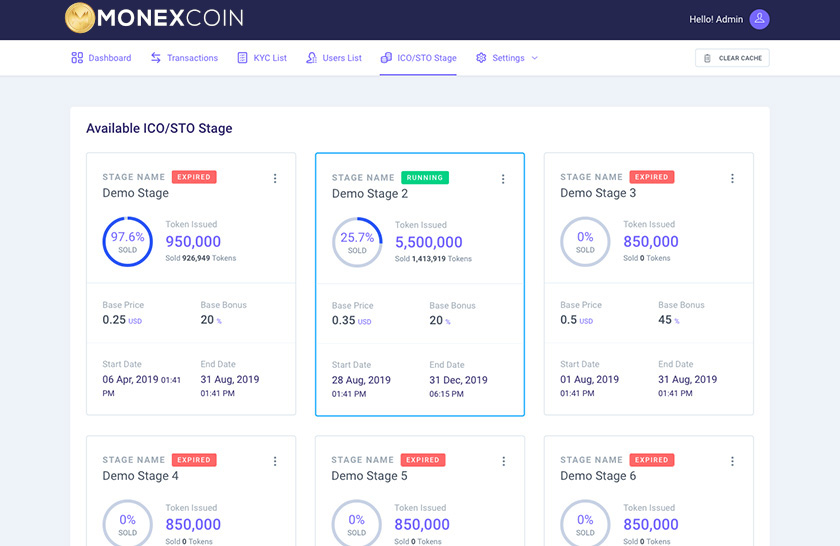The height and width of the screenshot is (546, 840).
Task: Open three-dot menu for Demo Stage 2
Action: click(x=503, y=179)
